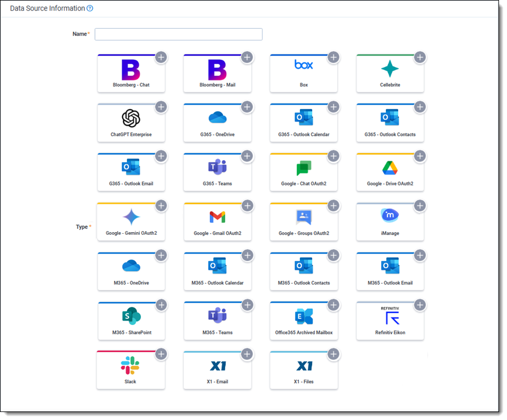
Task: Click the "Box" card label
Action: tap(304, 85)
